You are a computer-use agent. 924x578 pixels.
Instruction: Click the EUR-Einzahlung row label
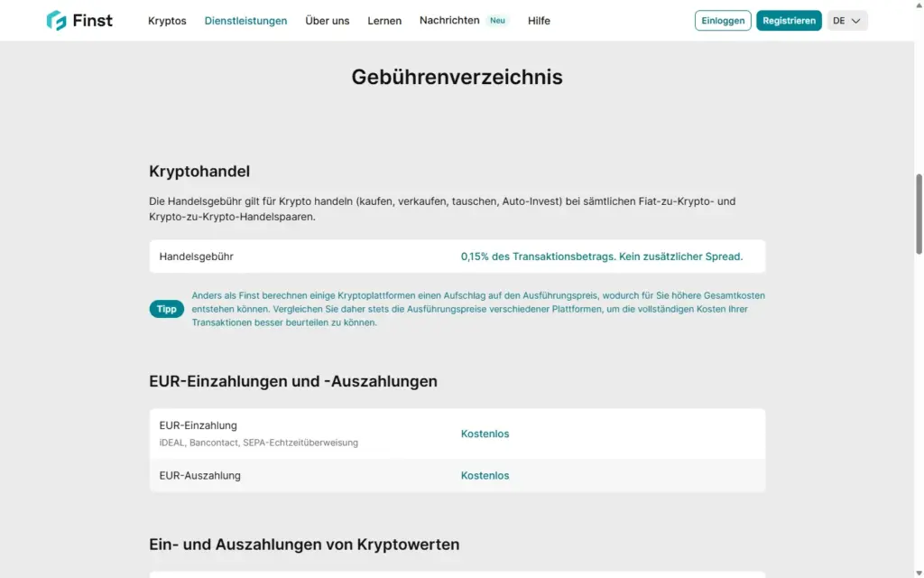pos(198,425)
